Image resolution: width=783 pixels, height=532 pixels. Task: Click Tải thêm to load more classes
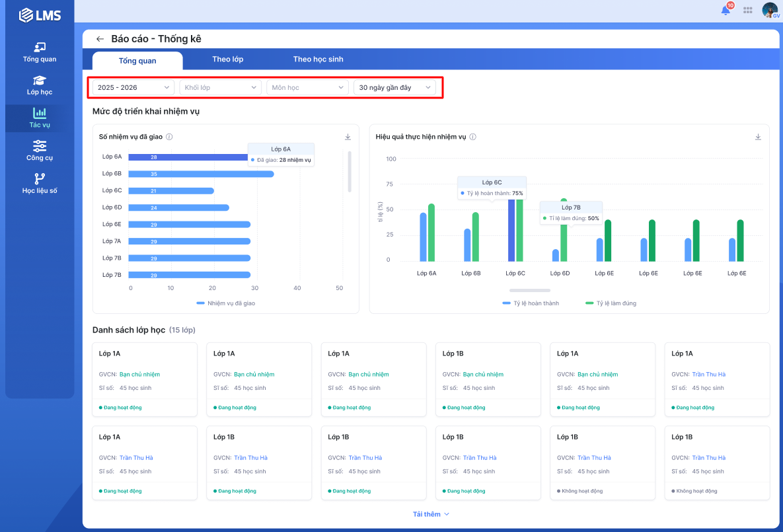pyautogui.click(x=431, y=514)
